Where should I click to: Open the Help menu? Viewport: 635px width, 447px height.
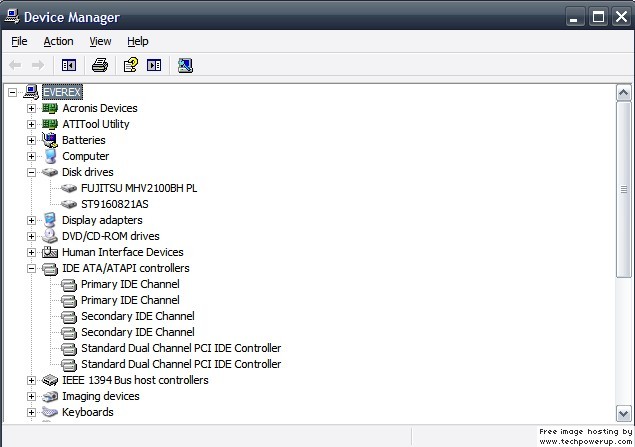click(138, 41)
